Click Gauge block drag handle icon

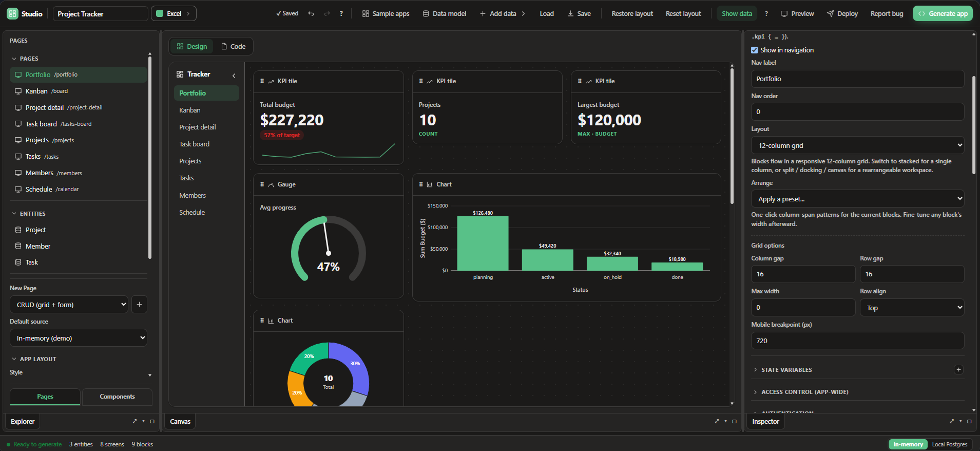click(x=262, y=184)
